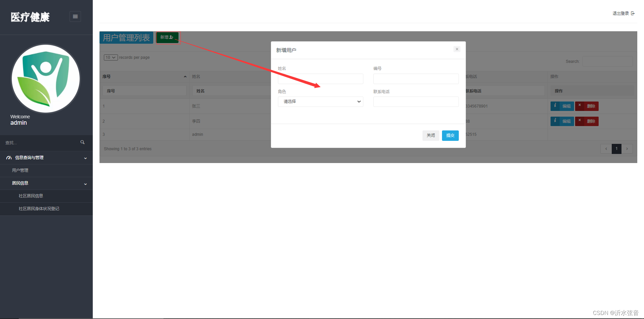
Task: Close the 新增用户 dialog with the X
Action: click(x=457, y=49)
